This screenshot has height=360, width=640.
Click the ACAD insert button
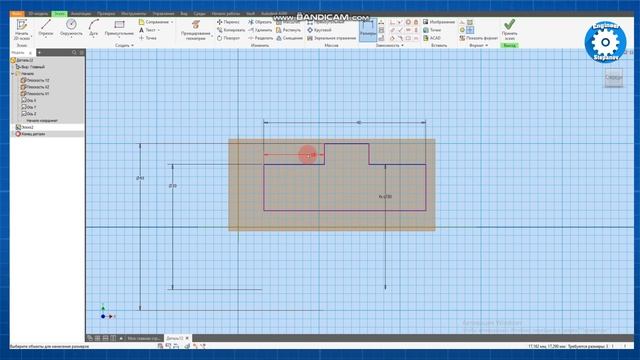point(432,38)
